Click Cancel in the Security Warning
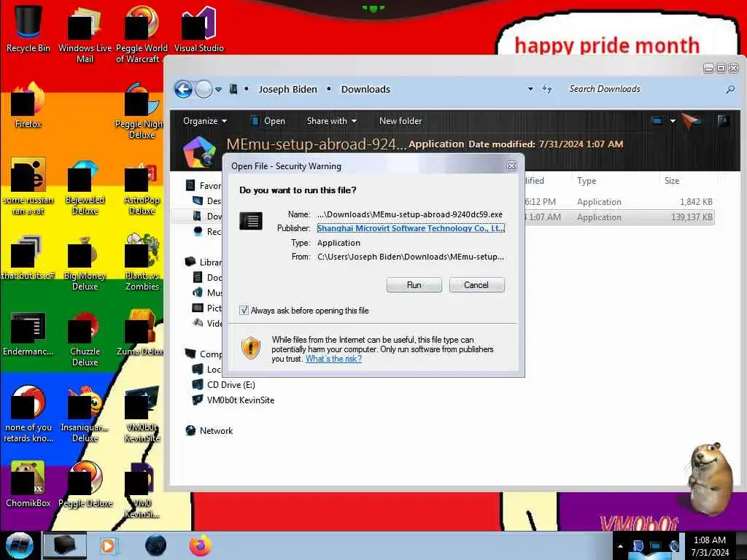 point(476,285)
